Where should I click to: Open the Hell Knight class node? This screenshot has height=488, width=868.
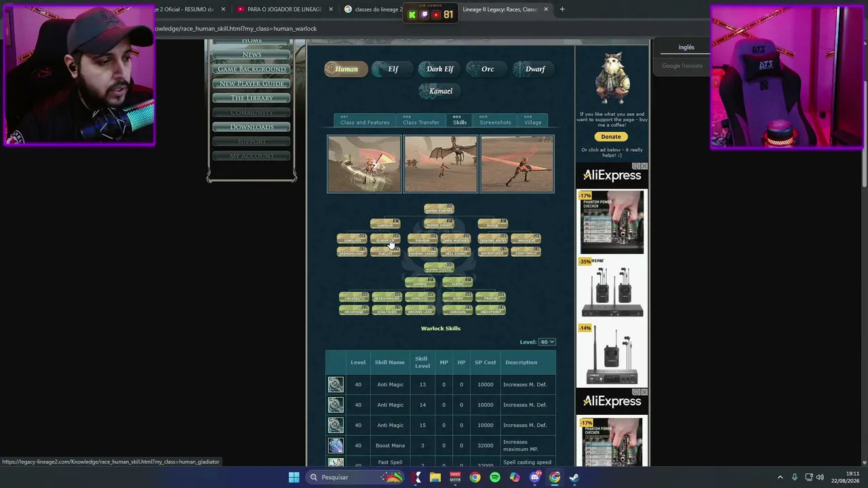click(x=456, y=251)
